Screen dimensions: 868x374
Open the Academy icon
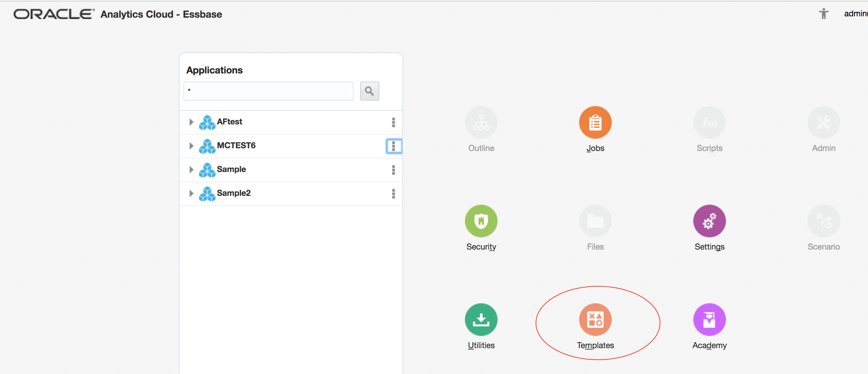coord(709,320)
